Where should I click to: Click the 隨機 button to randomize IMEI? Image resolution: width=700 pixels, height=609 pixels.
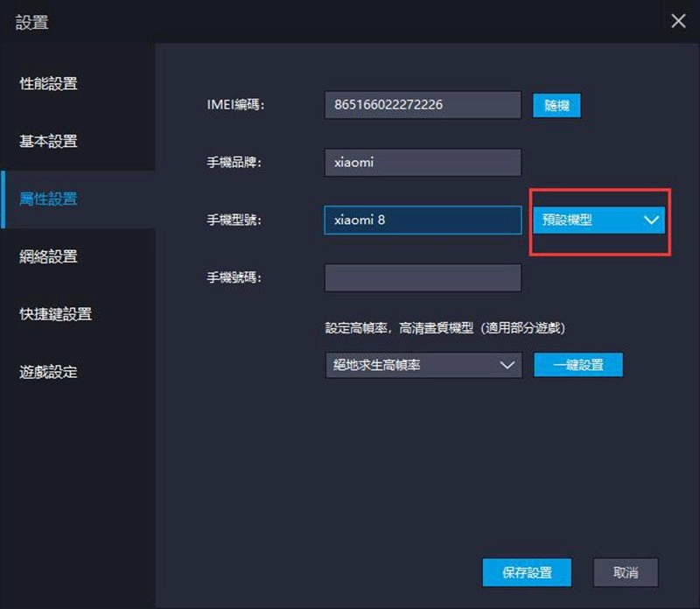coord(556,105)
